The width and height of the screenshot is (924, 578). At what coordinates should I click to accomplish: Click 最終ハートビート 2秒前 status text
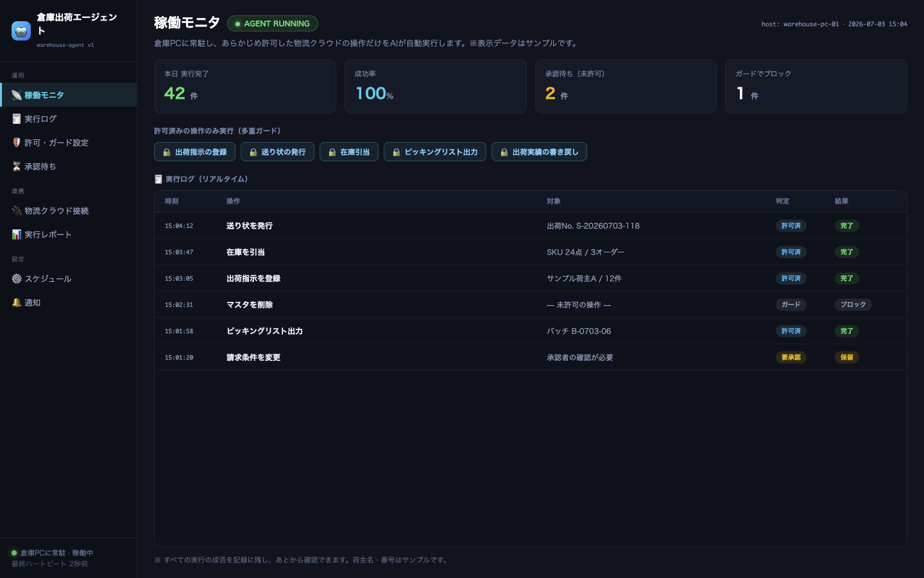pyautogui.click(x=49, y=564)
